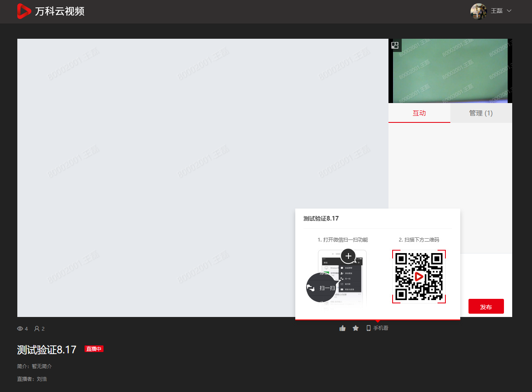Click the star favorite icon
This screenshot has height=392, width=532.
(355, 328)
